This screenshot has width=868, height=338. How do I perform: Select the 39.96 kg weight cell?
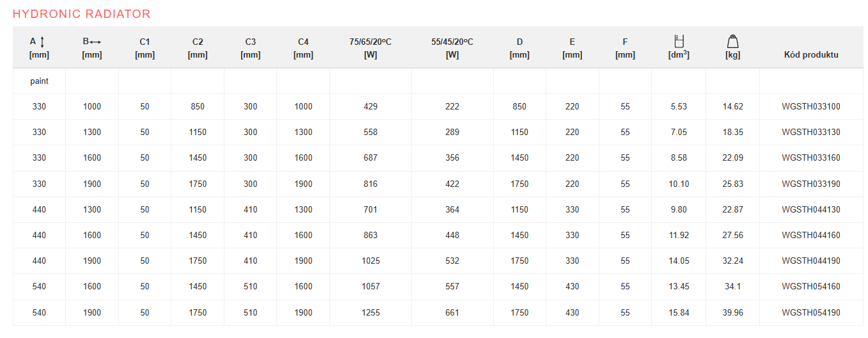tap(732, 312)
